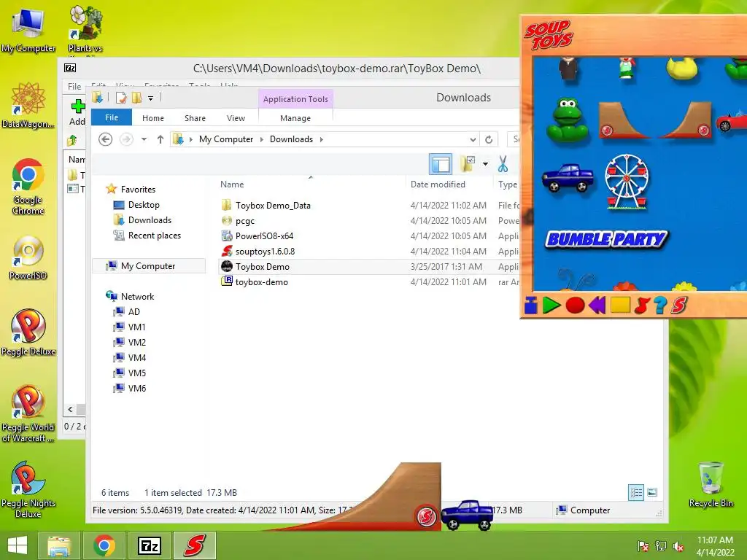Expand the chevron after Downloads breadcrumb

coord(322,139)
